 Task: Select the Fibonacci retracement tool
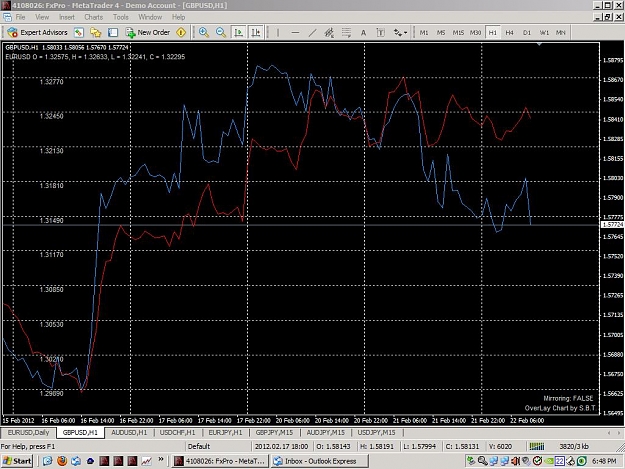click(346, 33)
